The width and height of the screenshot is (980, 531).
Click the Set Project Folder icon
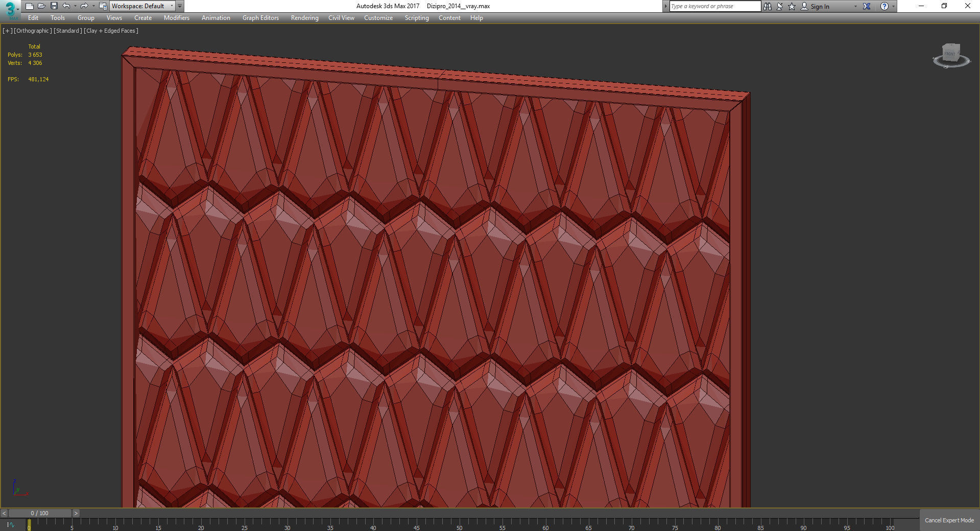[103, 6]
